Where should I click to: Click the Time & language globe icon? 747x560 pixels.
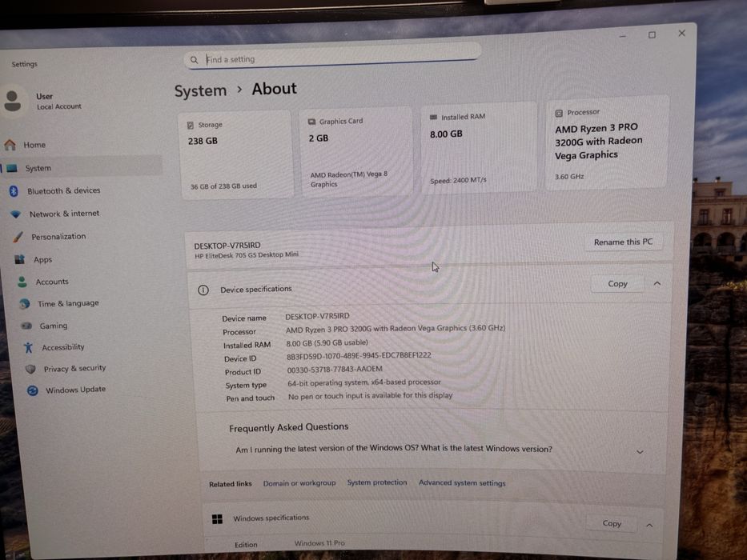coord(25,304)
